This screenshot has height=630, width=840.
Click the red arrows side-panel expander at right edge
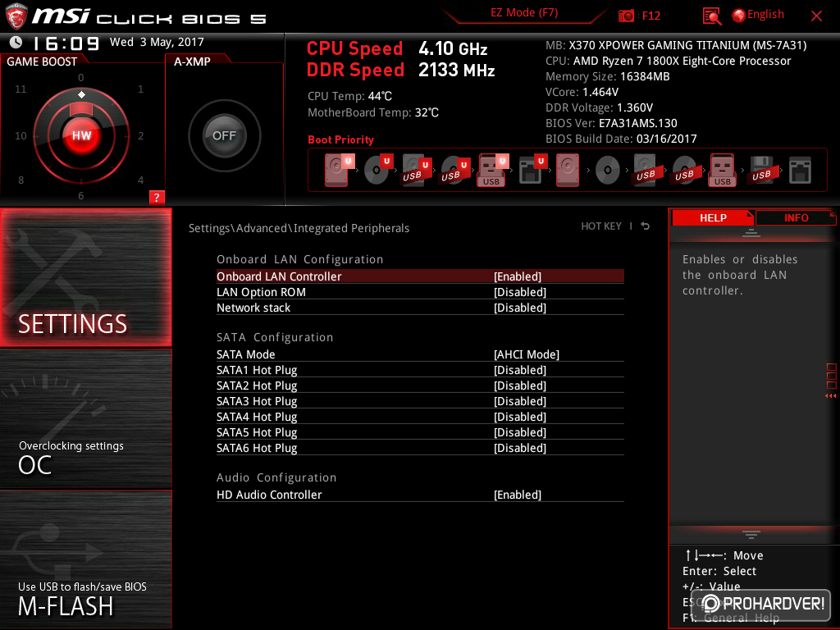[x=831, y=396]
